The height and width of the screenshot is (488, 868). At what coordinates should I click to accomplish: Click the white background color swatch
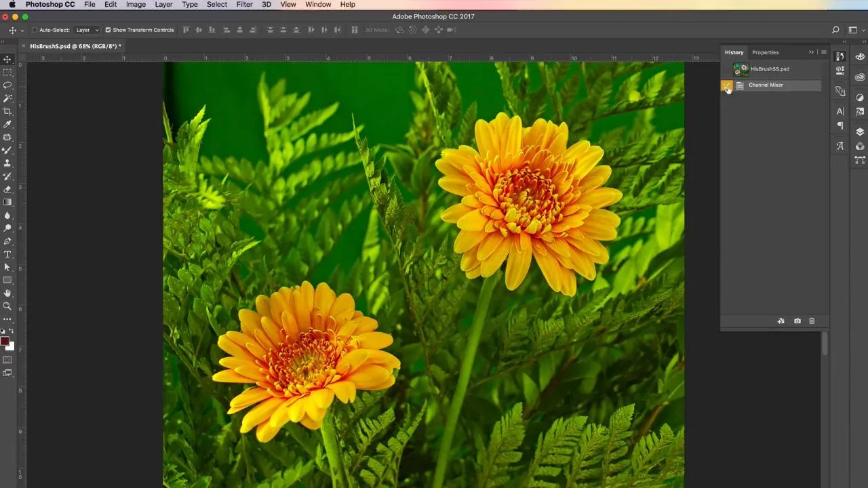(x=12, y=347)
